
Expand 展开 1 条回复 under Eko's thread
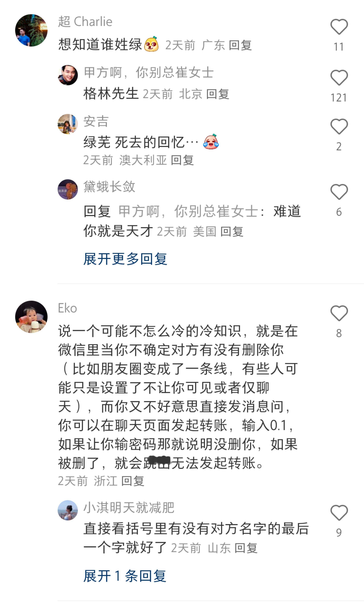click(x=125, y=576)
